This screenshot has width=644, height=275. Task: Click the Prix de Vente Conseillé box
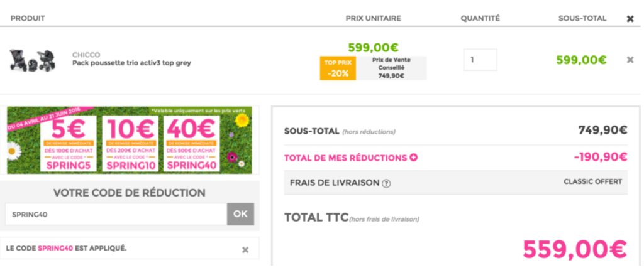point(391,68)
